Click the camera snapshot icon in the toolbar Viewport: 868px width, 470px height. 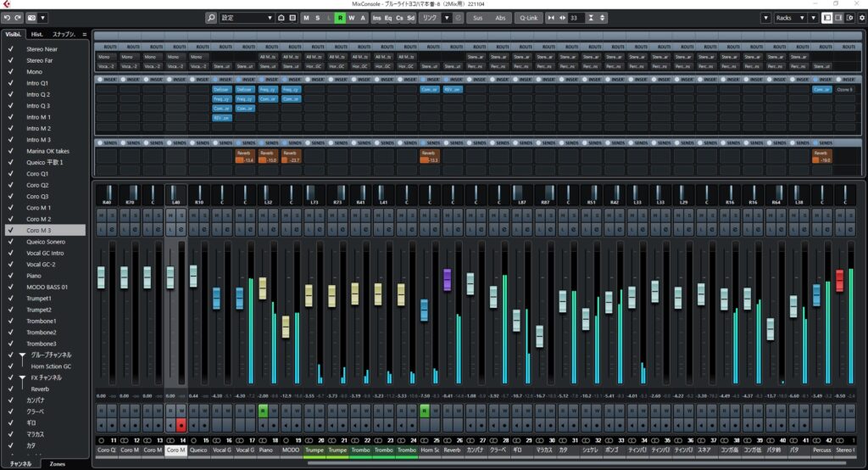(x=31, y=17)
